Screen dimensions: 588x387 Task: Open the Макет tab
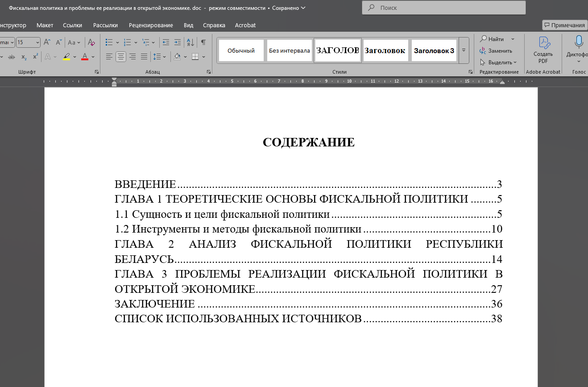tap(45, 25)
